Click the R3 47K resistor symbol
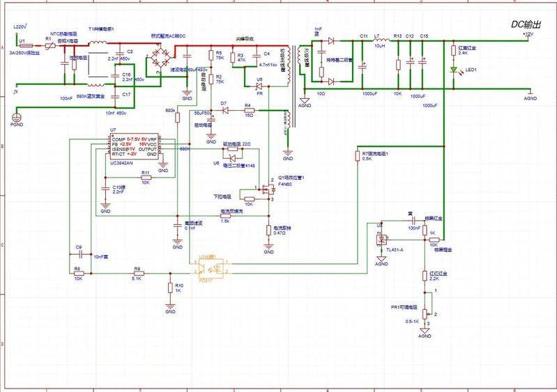This screenshot has height=392, width=557. [233, 58]
